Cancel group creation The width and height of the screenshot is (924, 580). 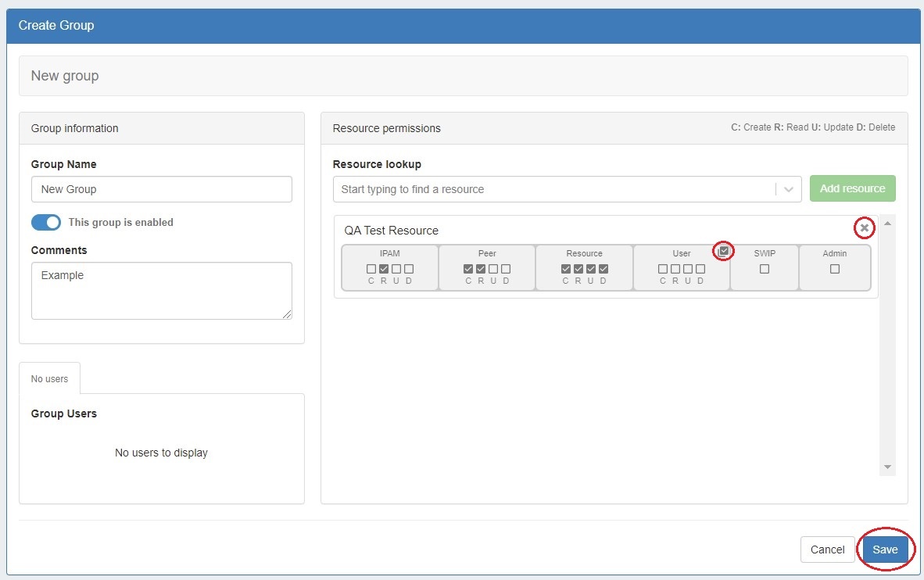tap(827, 550)
